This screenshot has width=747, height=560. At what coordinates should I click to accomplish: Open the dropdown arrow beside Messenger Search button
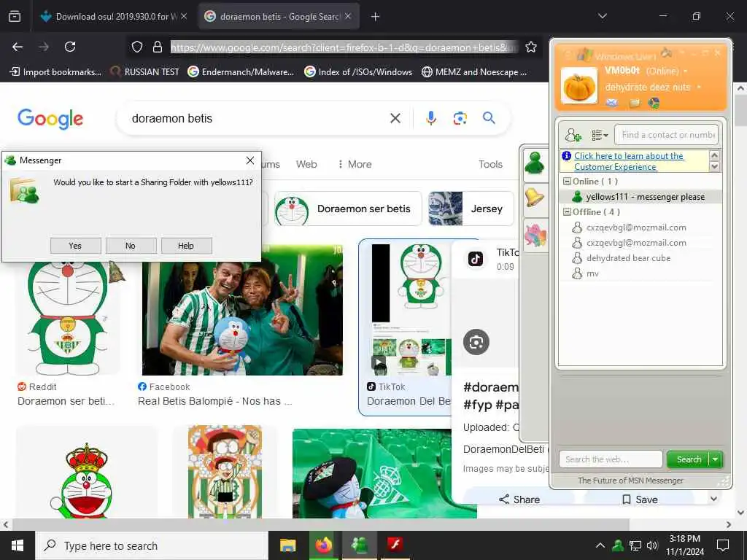click(716, 459)
